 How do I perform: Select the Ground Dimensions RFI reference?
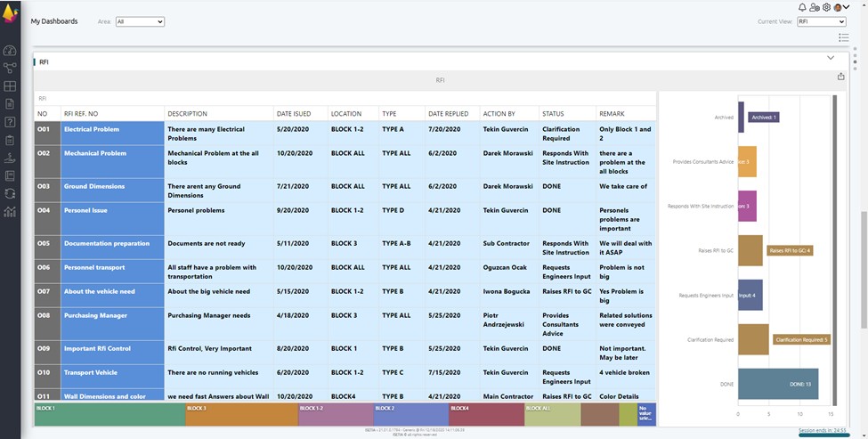[112, 191]
